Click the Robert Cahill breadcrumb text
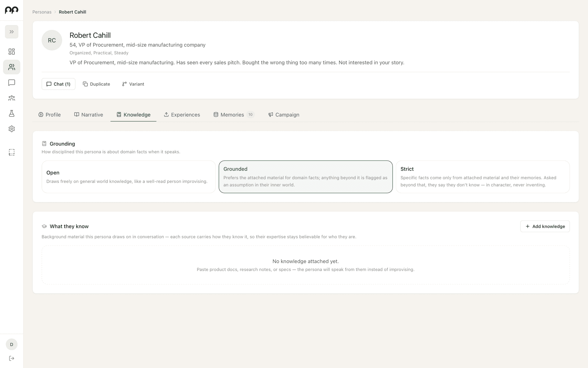This screenshot has height=368, width=588. pos(72,12)
